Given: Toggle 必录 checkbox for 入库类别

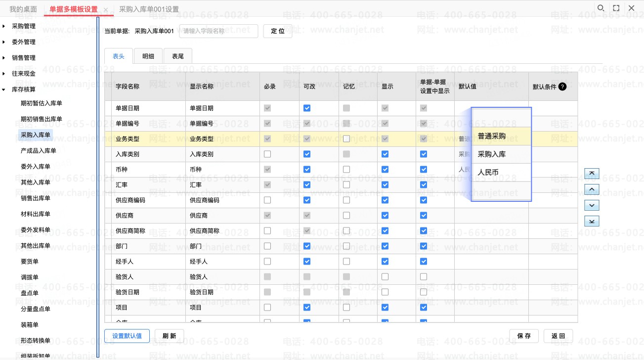Looking at the screenshot, I should coord(267,154).
